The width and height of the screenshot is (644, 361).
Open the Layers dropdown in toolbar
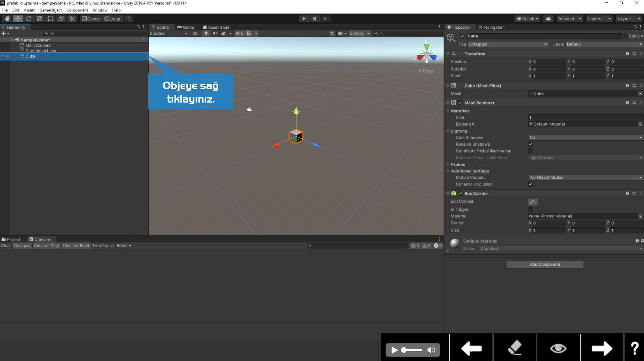coord(599,19)
